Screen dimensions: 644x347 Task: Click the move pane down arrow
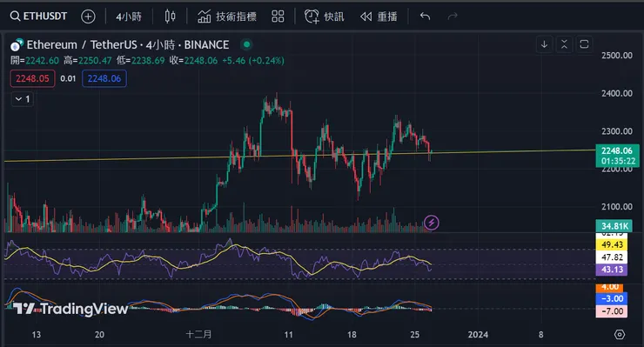pyautogui.click(x=544, y=44)
